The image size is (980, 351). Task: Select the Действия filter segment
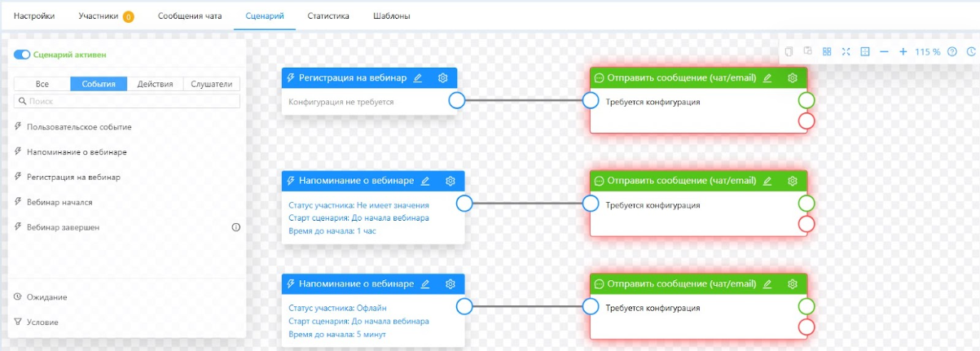click(x=155, y=84)
